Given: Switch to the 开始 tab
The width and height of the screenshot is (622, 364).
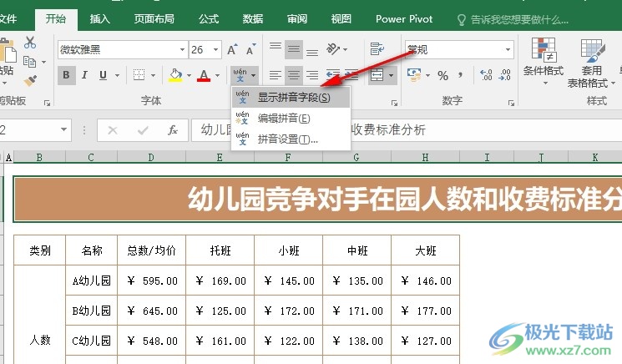Looking at the screenshot, I should coord(56,18).
